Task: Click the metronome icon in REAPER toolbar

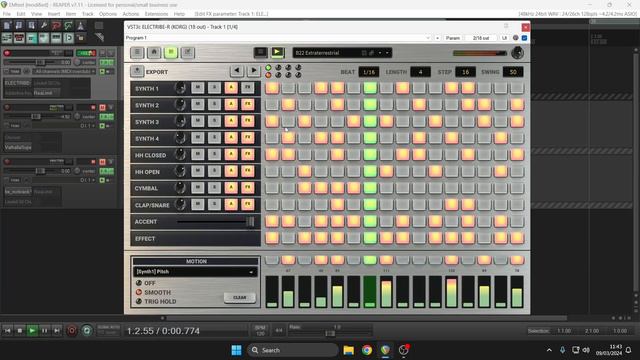Action: click(x=81, y=26)
